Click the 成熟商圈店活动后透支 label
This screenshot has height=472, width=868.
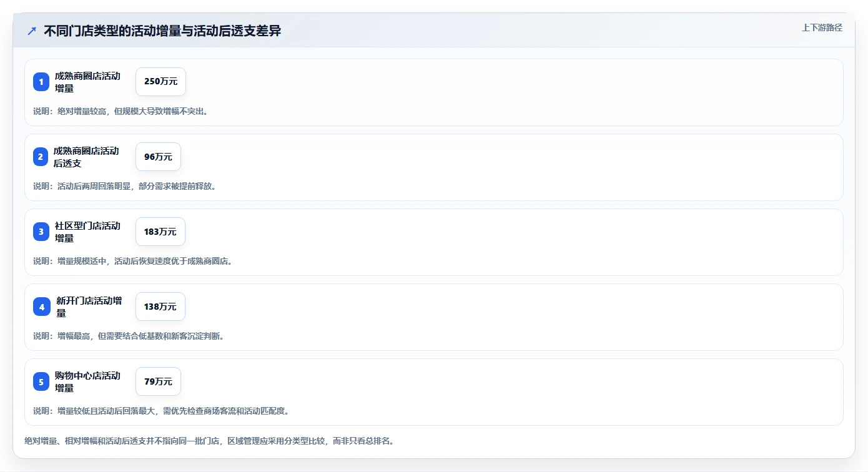[x=86, y=157]
